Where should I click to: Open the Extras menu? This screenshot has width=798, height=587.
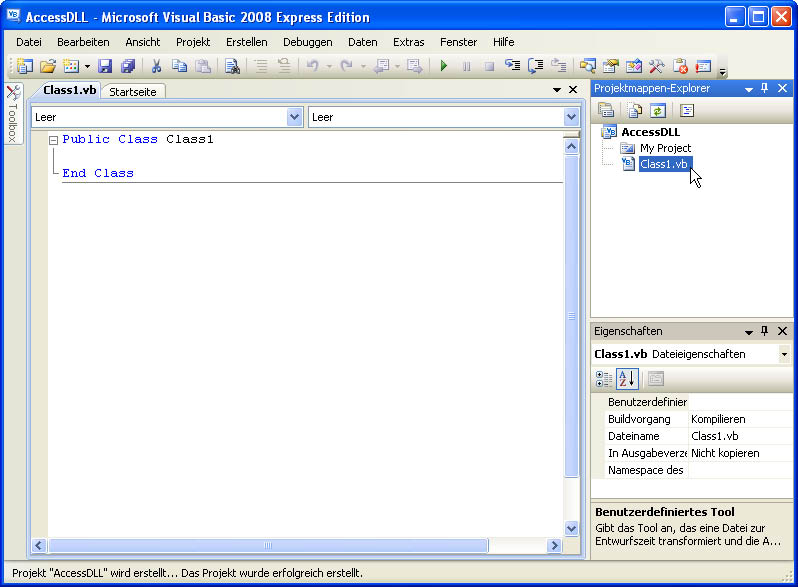pyautogui.click(x=408, y=42)
